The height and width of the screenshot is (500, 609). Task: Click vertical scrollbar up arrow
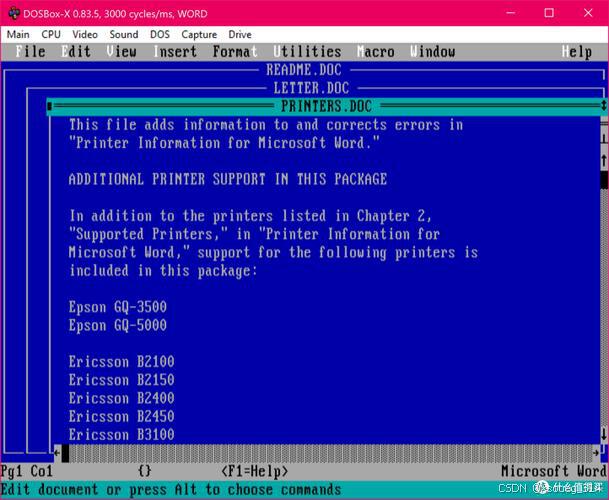pos(604,160)
